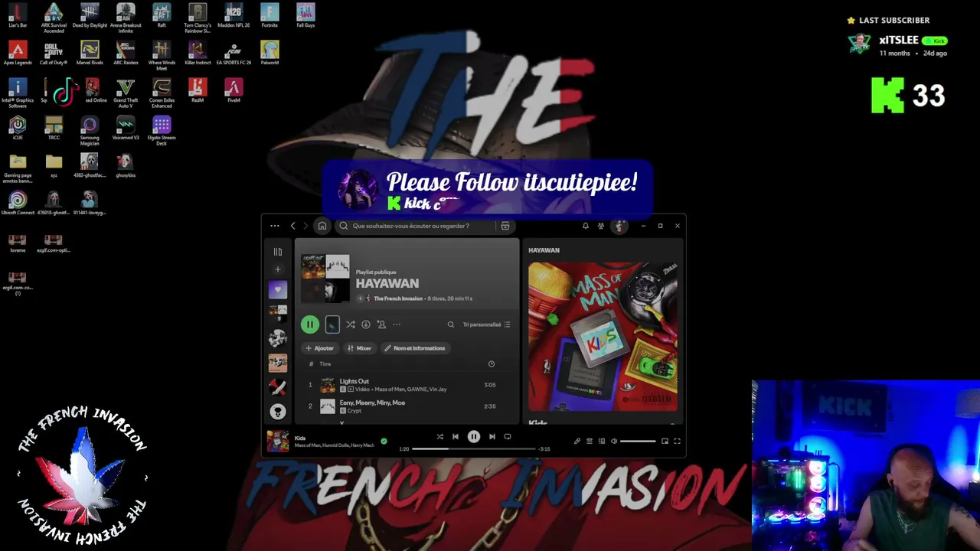Open The French Invasion profile link

[398, 298]
